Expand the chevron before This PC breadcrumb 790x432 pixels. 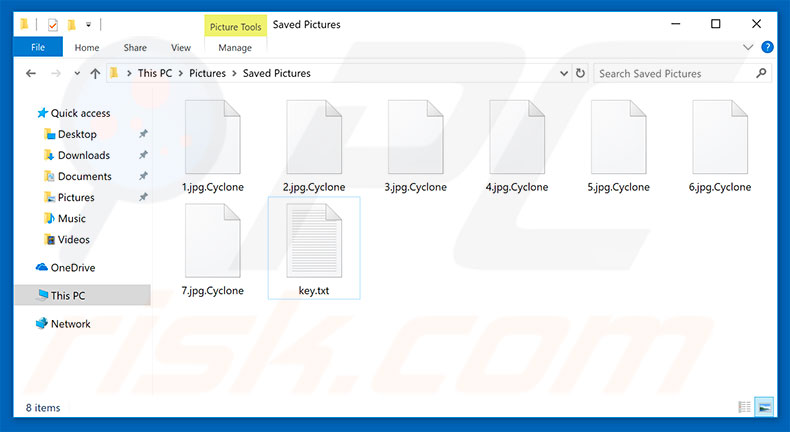click(x=129, y=74)
